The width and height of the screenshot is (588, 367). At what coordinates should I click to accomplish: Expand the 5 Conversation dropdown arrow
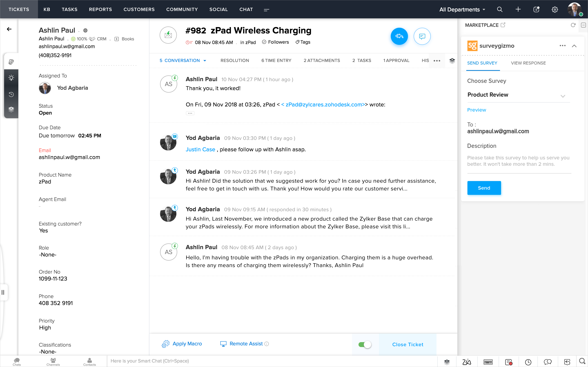tap(205, 61)
